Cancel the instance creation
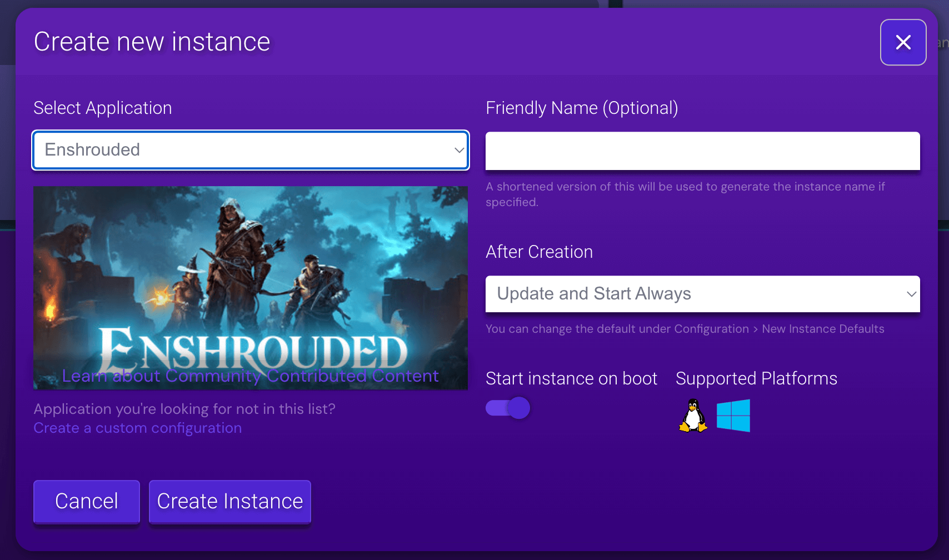The height and width of the screenshot is (560, 949). pos(86,501)
